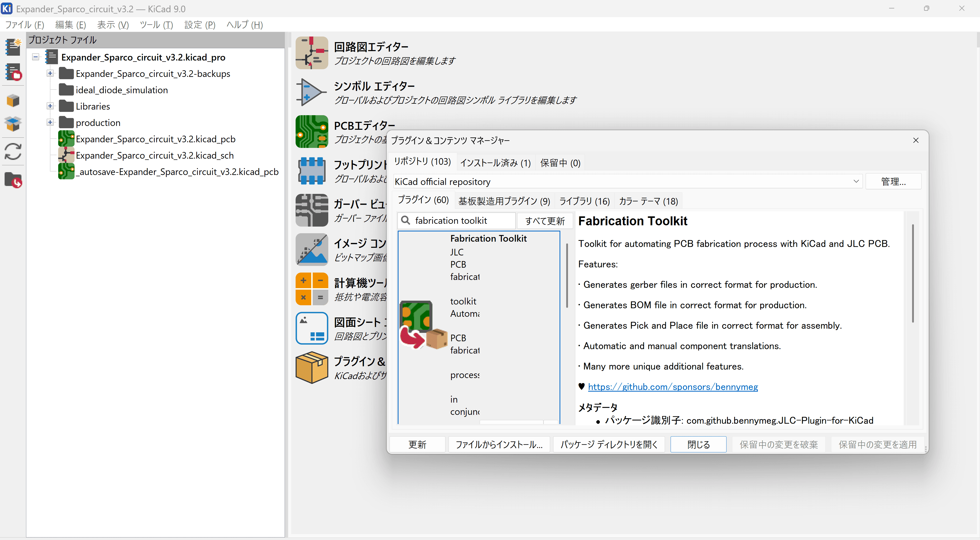Image resolution: width=980 pixels, height=540 pixels.
Task: Click the すべて更新 button
Action: [545, 221]
